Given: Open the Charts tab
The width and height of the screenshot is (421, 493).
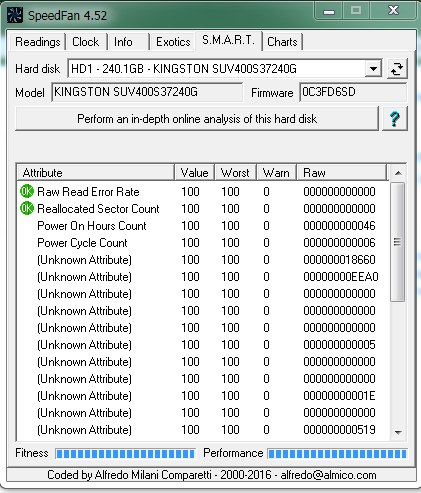Looking at the screenshot, I should tap(282, 42).
